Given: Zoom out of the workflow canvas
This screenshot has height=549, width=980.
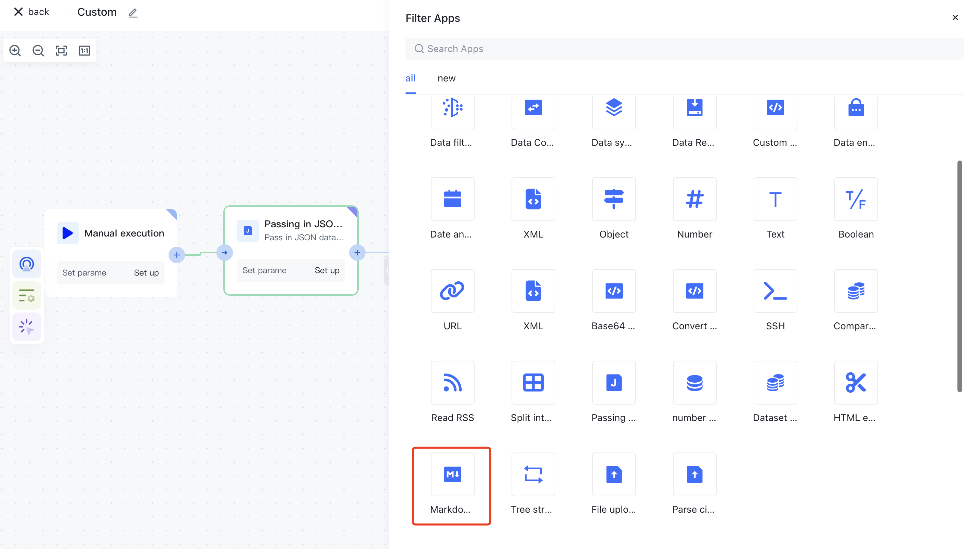Looking at the screenshot, I should point(38,50).
